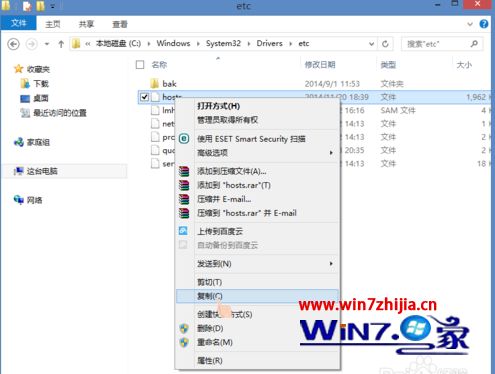Open the Home ribbon tab
This screenshot has height=374, width=495.
click(53, 24)
